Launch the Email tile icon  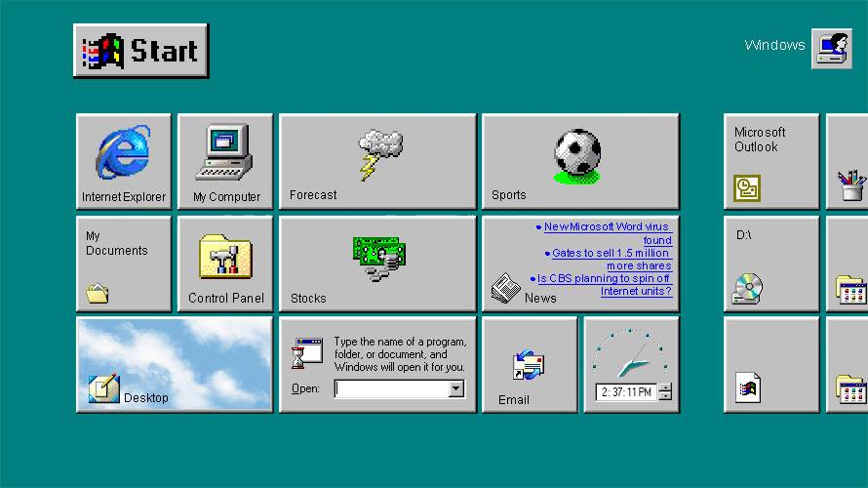[528, 366]
